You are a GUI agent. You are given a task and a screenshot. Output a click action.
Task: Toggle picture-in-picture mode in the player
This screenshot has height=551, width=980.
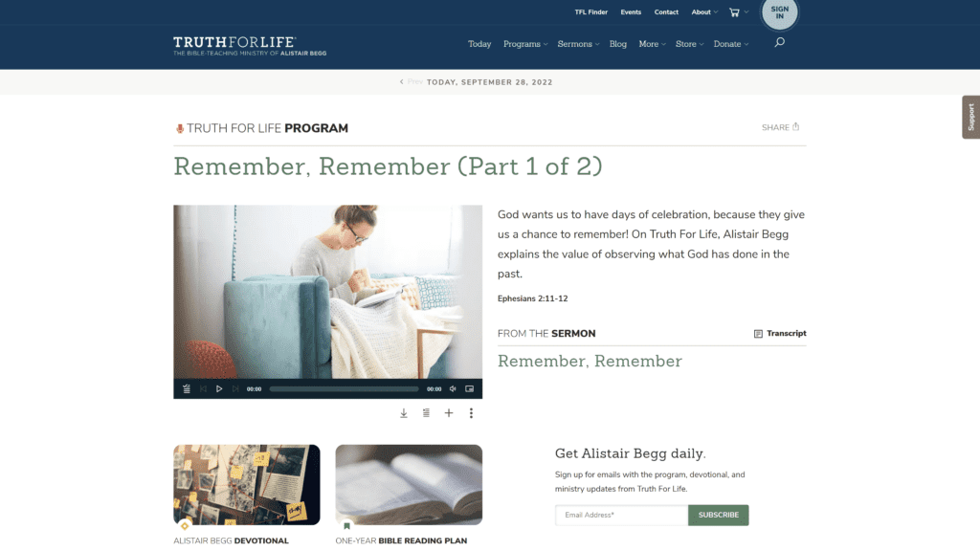pyautogui.click(x=469, y=388)
